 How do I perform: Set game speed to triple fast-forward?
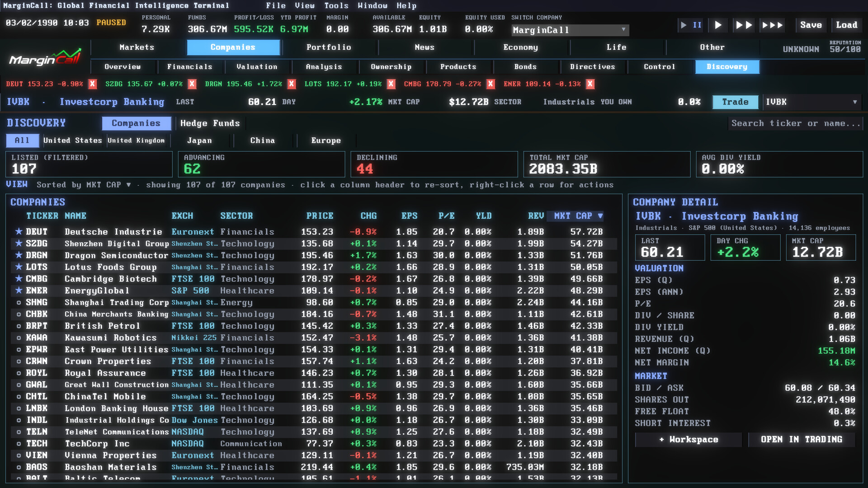pos(772,25)
